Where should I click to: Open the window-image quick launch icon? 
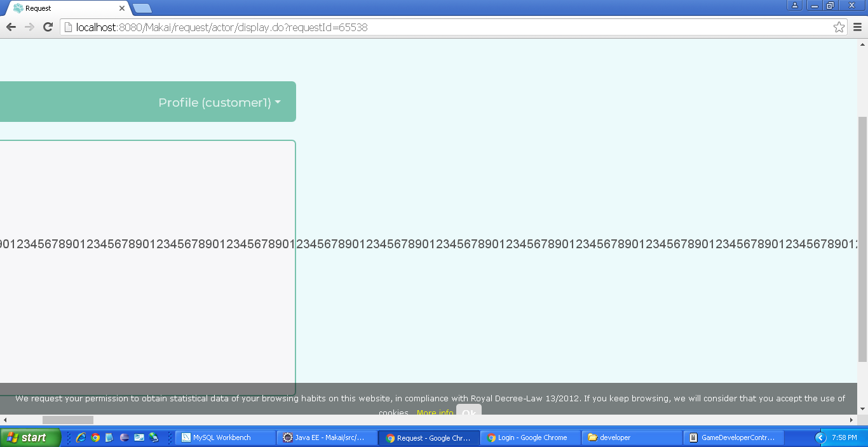139,437
